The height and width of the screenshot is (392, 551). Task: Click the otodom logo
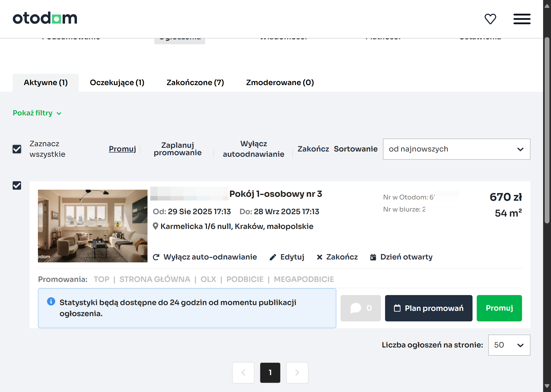[45, 18]
